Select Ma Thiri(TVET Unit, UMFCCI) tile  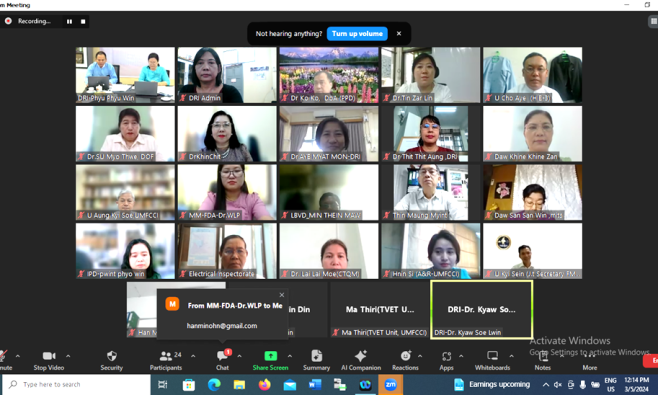click(x=380, y=309)
